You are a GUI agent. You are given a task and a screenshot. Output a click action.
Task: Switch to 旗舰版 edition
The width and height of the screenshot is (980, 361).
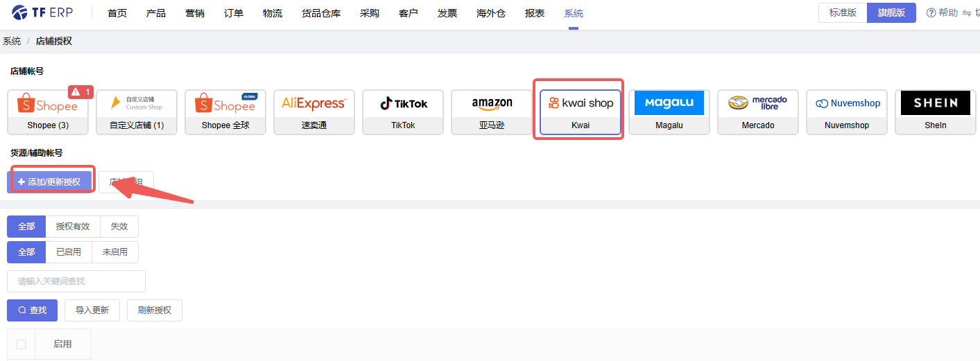click(x=891, y=12)
